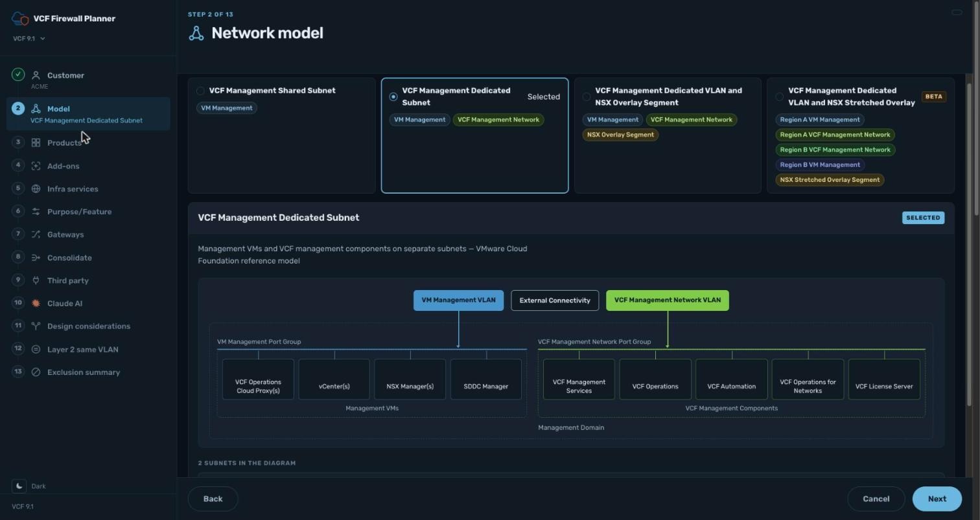Click the Design considerations branch icon
Image resolution: width=980 pixels, height=520 pixels.
(36, 326)
